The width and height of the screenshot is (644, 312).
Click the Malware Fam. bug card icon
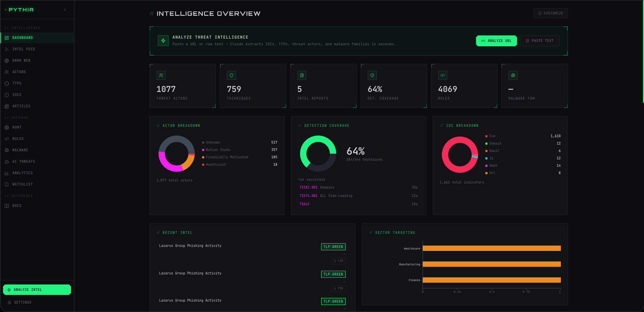[513, 75]
